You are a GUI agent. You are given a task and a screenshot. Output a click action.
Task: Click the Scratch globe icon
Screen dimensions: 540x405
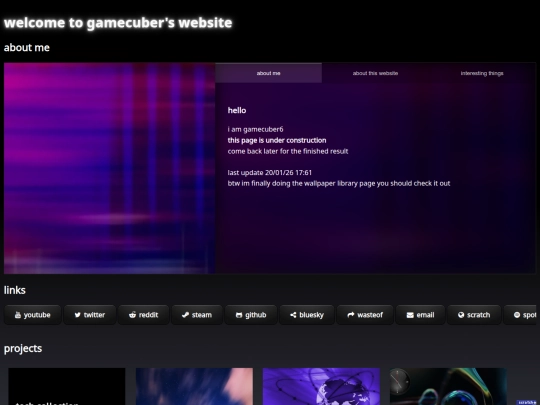(461, 315)
